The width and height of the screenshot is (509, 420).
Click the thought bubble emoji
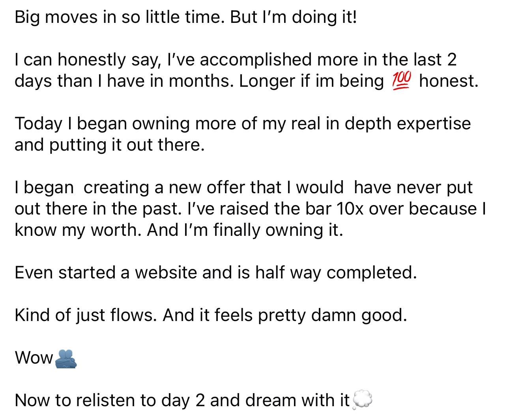(x=362, y=400)
